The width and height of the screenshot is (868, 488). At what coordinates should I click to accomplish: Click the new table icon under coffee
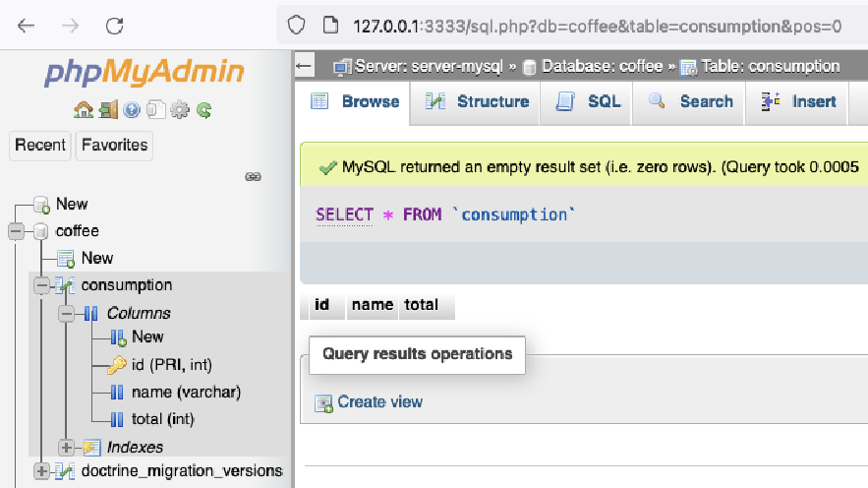(x=66, y=259)
